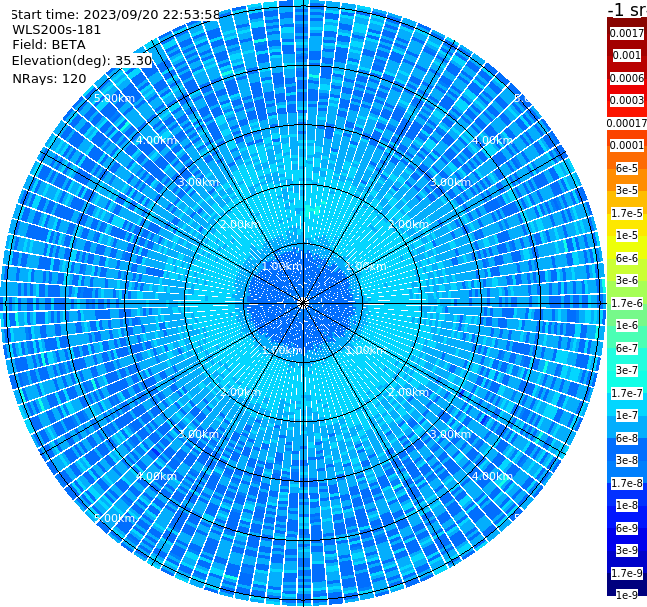647x607 pixels.
Task: Select the 6e-8 colorbar label
Action: click(x=627, y=438)
